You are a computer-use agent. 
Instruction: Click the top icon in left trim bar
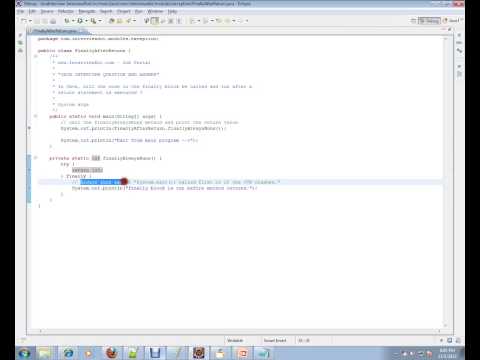point(20,35)
